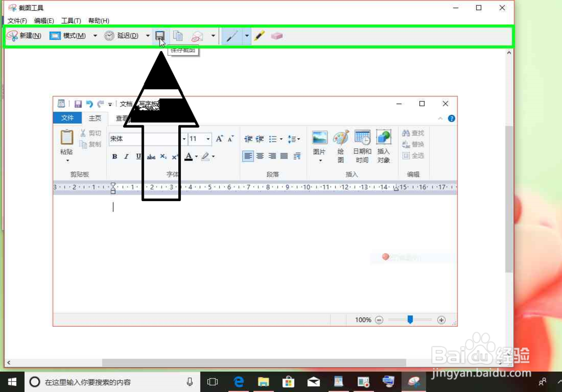Viewport: 562px width, 392px height.
Task: Open the 帮助(H) menu
Action: point(98,21)
